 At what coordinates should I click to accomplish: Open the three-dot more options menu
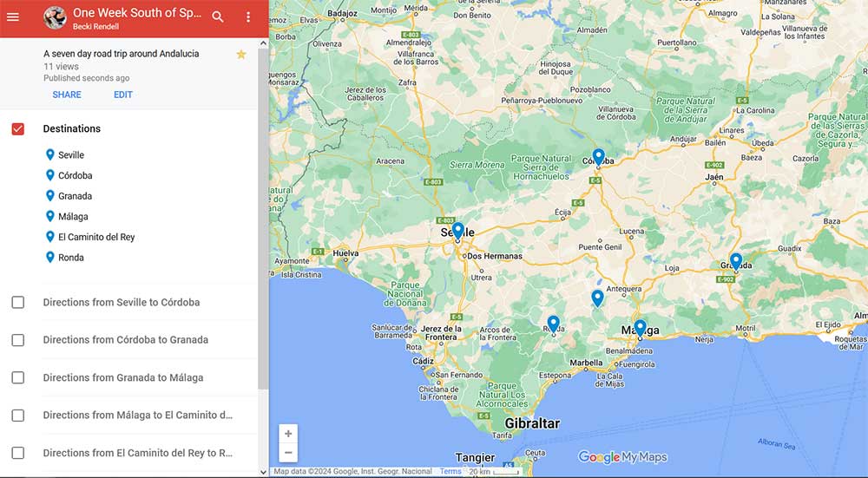pyautogui.click(x=248, y=17)
